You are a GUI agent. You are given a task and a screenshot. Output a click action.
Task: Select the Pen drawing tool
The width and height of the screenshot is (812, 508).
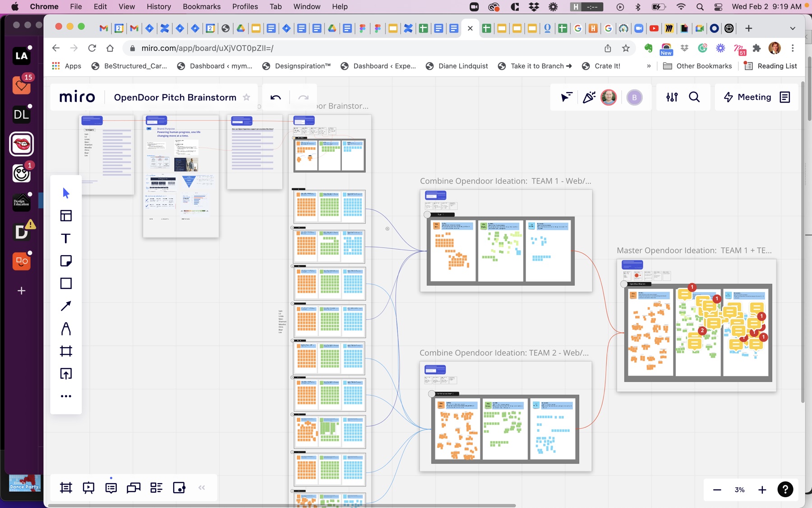pos(66,329)
